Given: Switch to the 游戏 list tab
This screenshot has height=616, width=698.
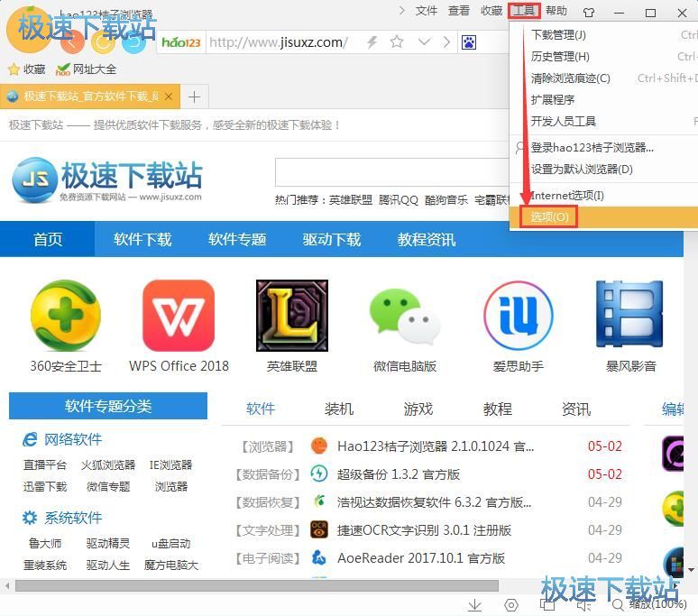Looking at the screenshot, I should (418, 409).
